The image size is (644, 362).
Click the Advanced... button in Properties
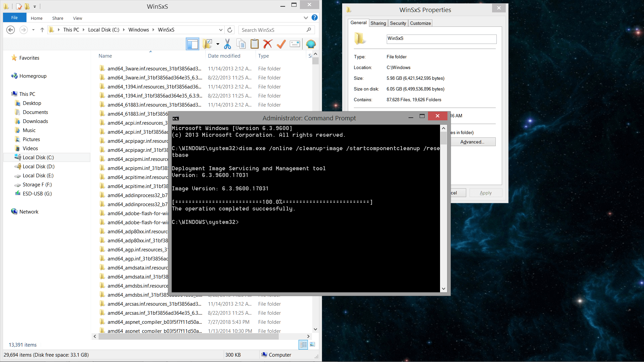click(472, 142)
